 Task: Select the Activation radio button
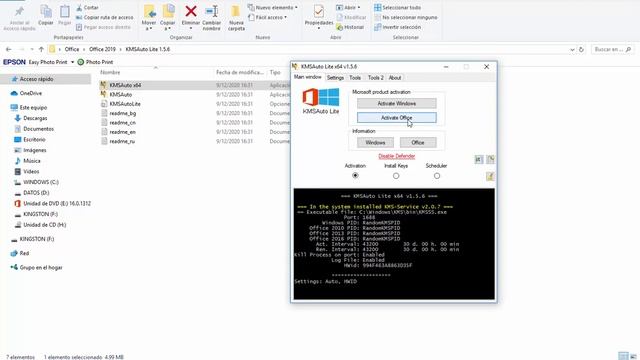pos(355,176)
